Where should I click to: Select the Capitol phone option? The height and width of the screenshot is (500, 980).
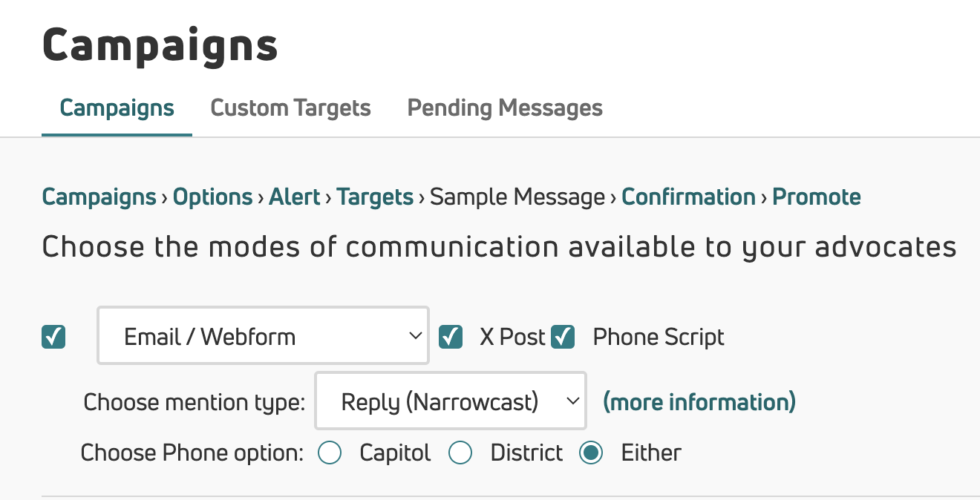pos(330,453)
